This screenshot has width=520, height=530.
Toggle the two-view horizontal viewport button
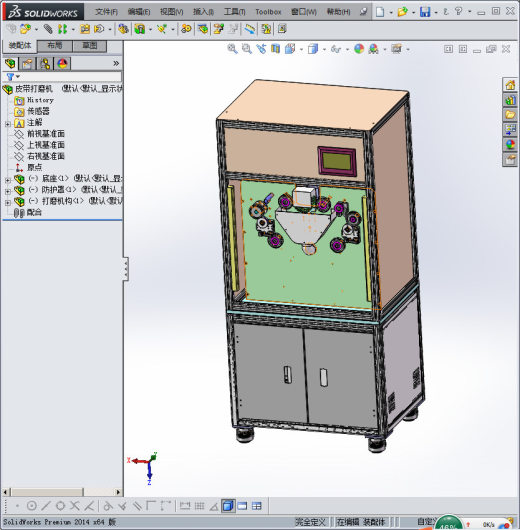(x=242, y=506)
